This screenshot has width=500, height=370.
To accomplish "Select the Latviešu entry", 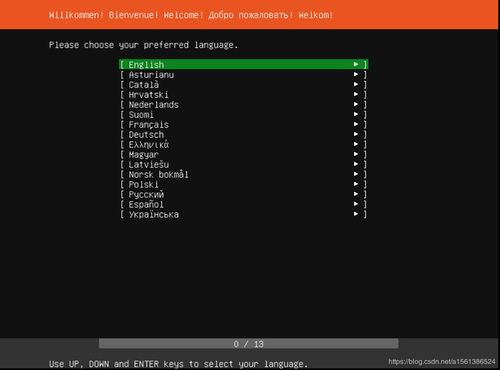I will pyautogui.click(x=243, y=165).
